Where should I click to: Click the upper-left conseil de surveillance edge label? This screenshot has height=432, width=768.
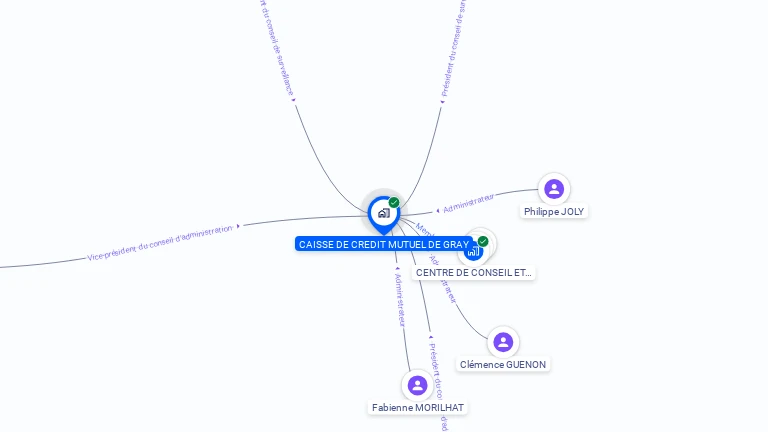[277, 48]
